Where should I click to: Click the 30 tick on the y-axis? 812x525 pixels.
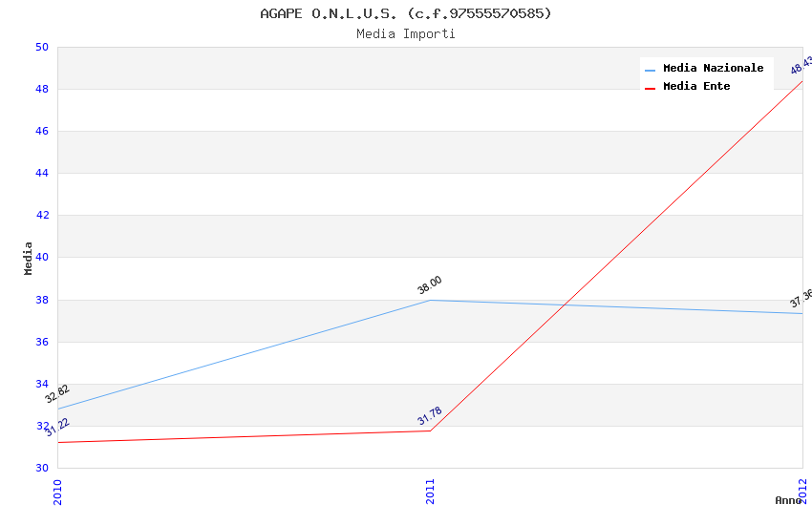41,468
